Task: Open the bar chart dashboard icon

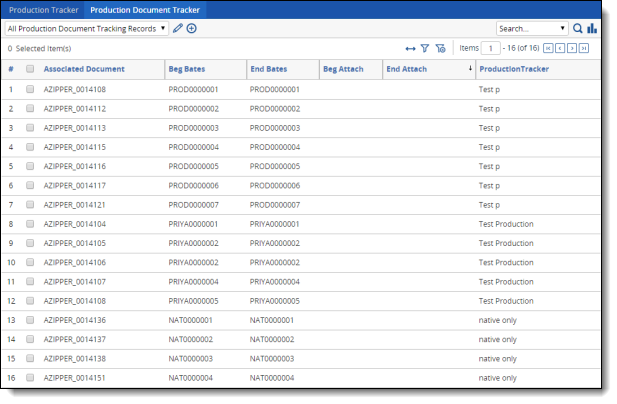Action: (x=592, y=28)
